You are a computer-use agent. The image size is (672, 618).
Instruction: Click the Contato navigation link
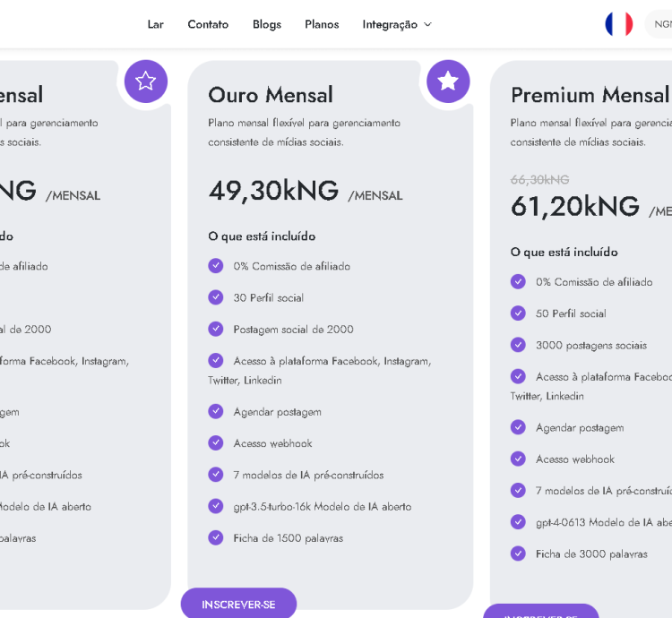(x=208, y=24)
